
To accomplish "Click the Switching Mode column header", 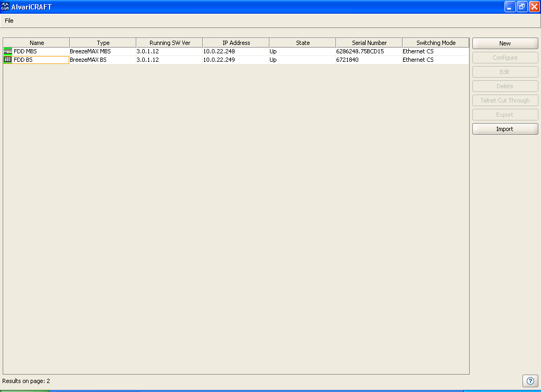I will 436,43.
